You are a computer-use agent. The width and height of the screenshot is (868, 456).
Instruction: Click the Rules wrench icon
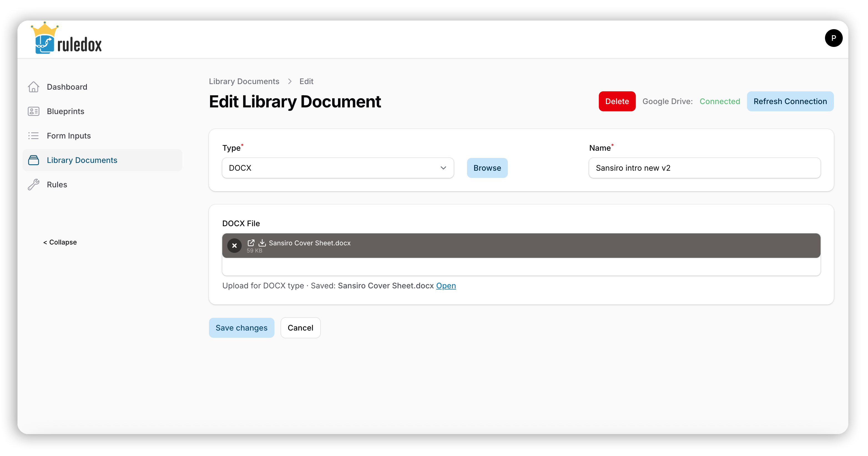click(33, 185)
